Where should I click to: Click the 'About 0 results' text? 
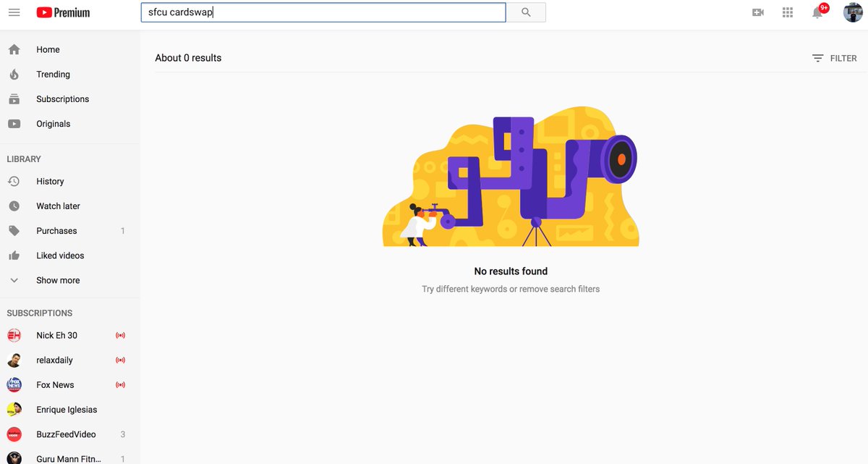[188, 58]
